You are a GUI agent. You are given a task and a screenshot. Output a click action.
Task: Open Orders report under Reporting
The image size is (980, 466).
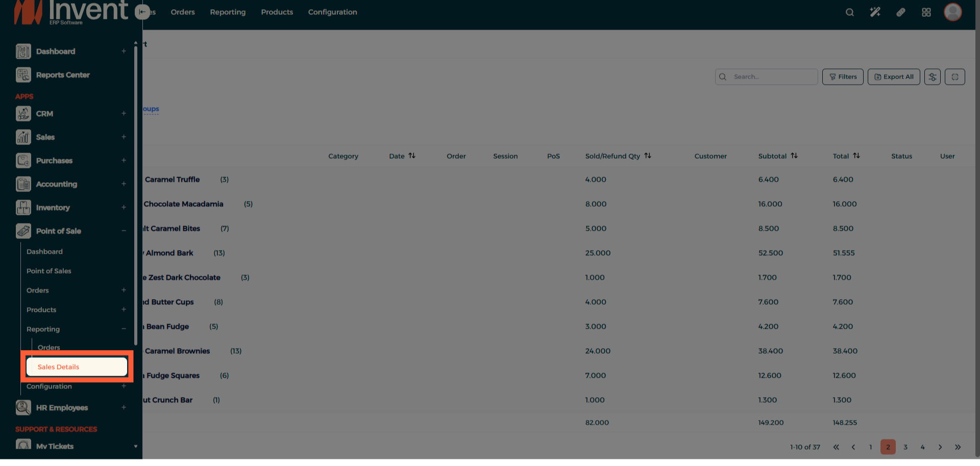coord(49,348)
